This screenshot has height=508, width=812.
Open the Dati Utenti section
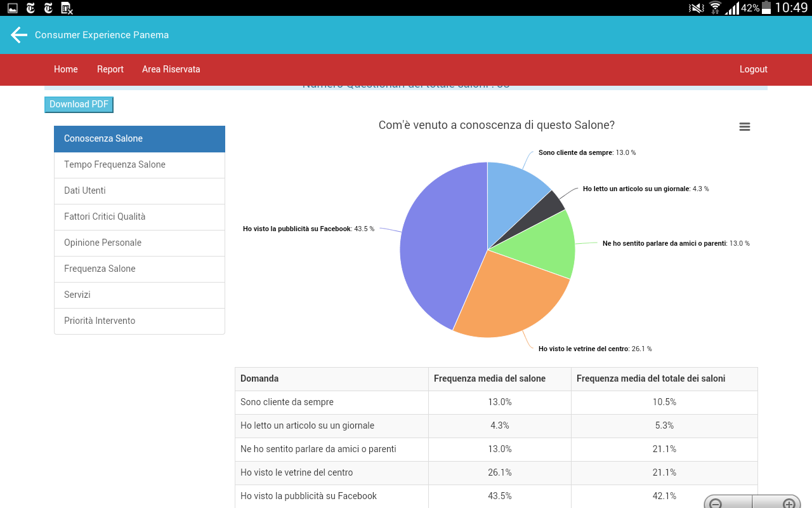140,190
